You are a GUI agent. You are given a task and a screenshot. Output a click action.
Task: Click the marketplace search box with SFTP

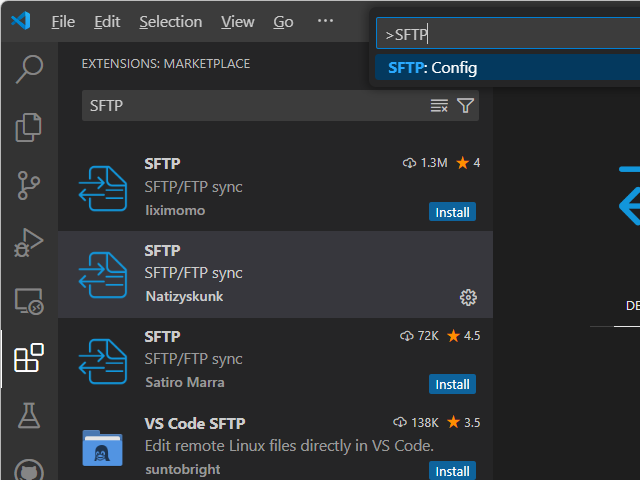(x=255, y=106)
